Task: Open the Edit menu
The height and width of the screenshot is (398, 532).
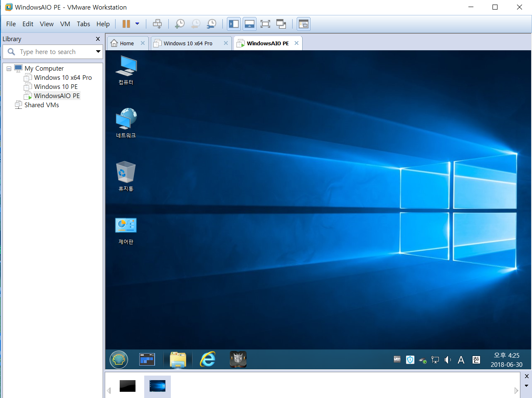Action: coord(28,24)
